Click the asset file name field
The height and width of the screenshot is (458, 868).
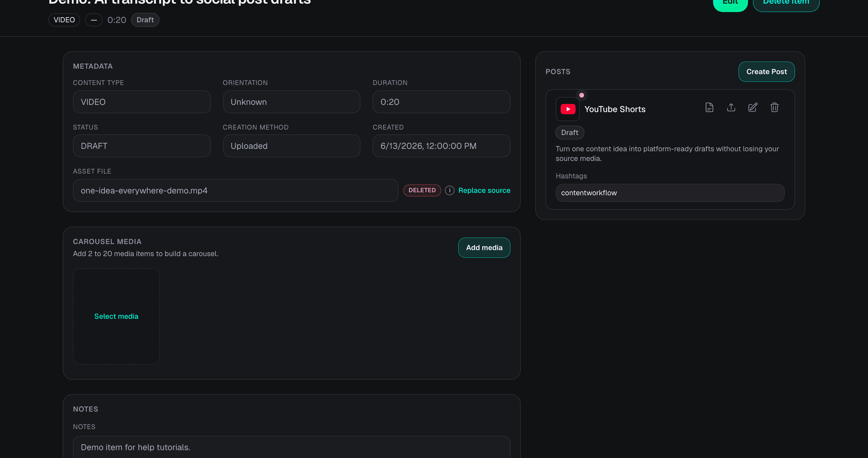pos(235,190)
